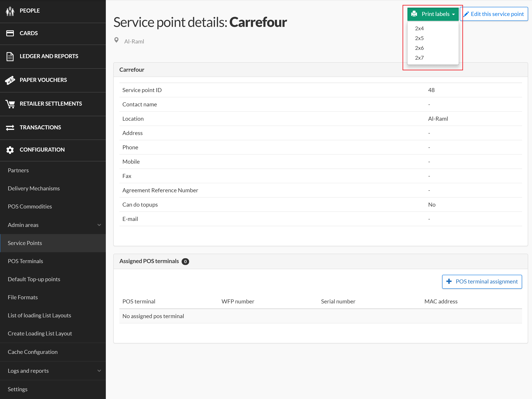This screenshot has width=532, height=399.
Task: Toggle the Print labels dropdown caret
Action: pos(454,14)
